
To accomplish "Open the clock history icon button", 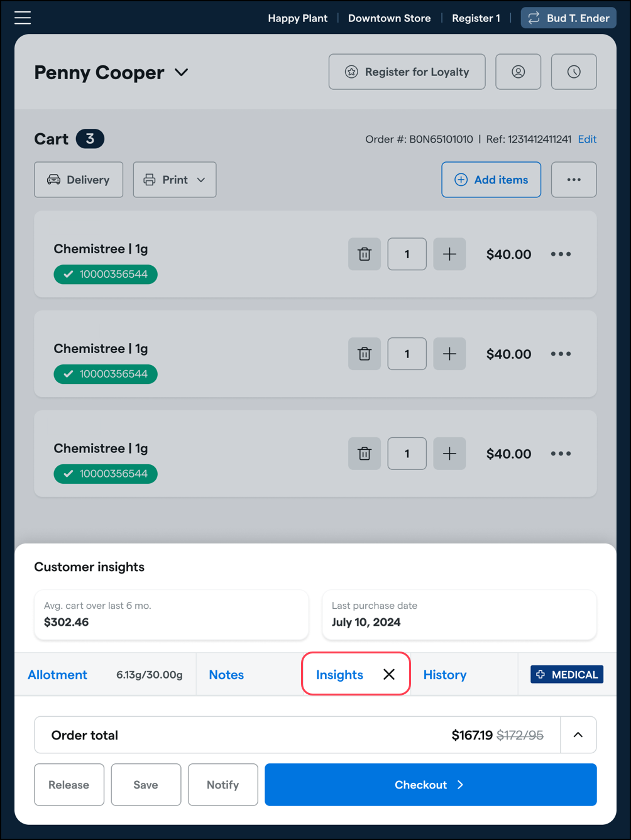I will pyautogui.click(x=574, y=72).
